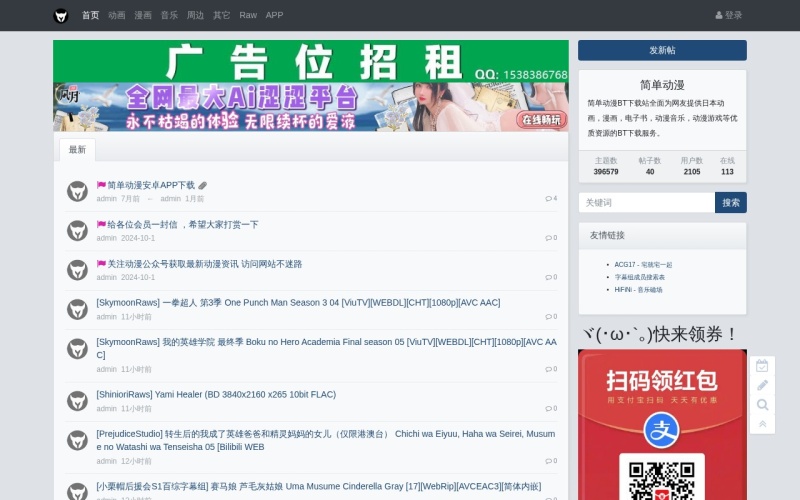Image resolution: width=800 pixels, height=500 pixels.
Task: Click the site logo in the navbar
Action: click(x=61, y=15)
